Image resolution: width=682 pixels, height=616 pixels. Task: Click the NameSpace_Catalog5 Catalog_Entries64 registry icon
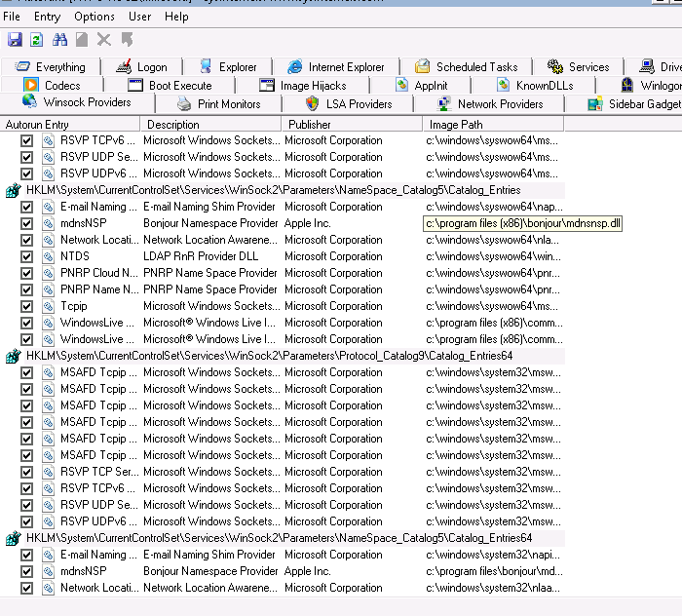(14, 539)
